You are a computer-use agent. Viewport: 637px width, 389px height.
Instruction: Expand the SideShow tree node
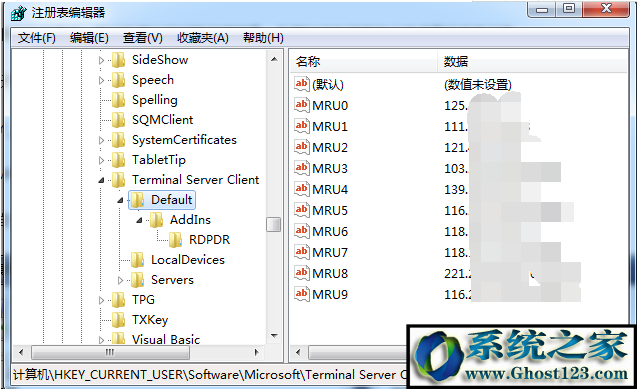[x=101, y=61]
